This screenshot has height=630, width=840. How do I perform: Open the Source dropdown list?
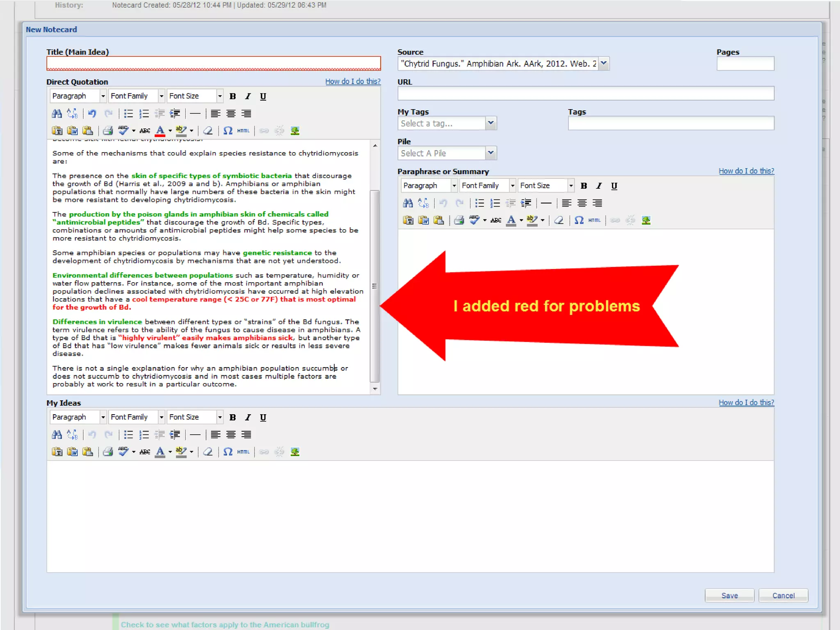[603, 64]
